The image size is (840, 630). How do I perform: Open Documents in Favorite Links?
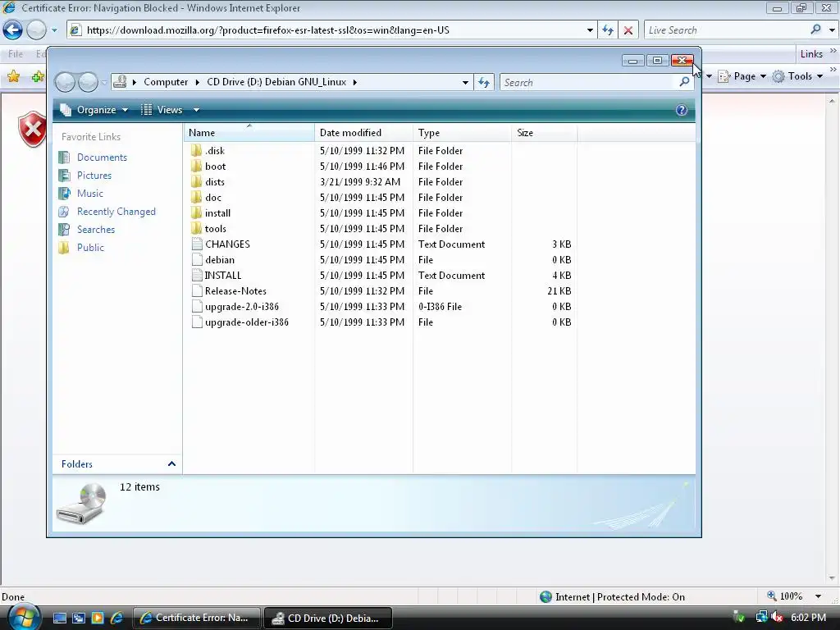(x=102, y=157)
